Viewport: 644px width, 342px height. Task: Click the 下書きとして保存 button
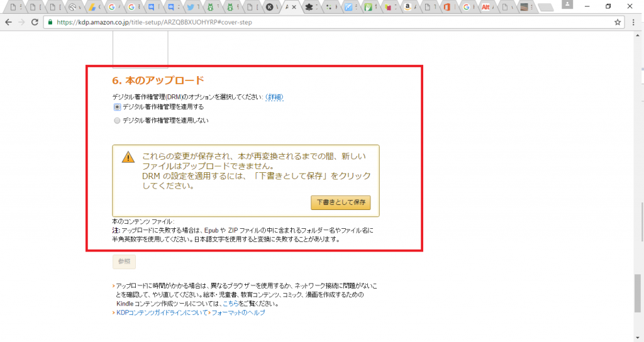340,202
